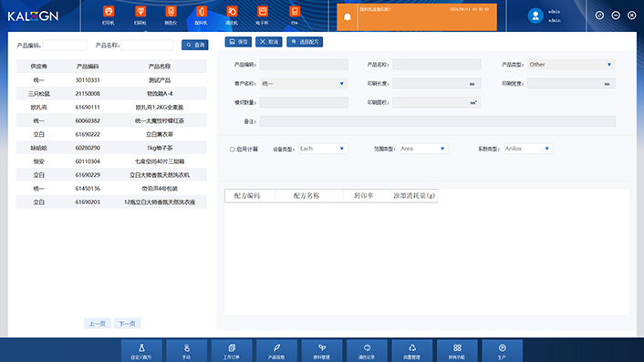Click the 保存 save button

pos(238,42)
